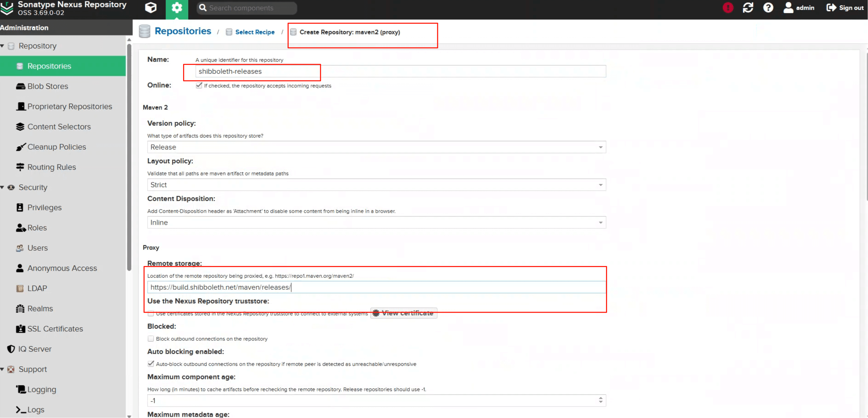Open SSL Certificates in sidebar

pos(55,329)
